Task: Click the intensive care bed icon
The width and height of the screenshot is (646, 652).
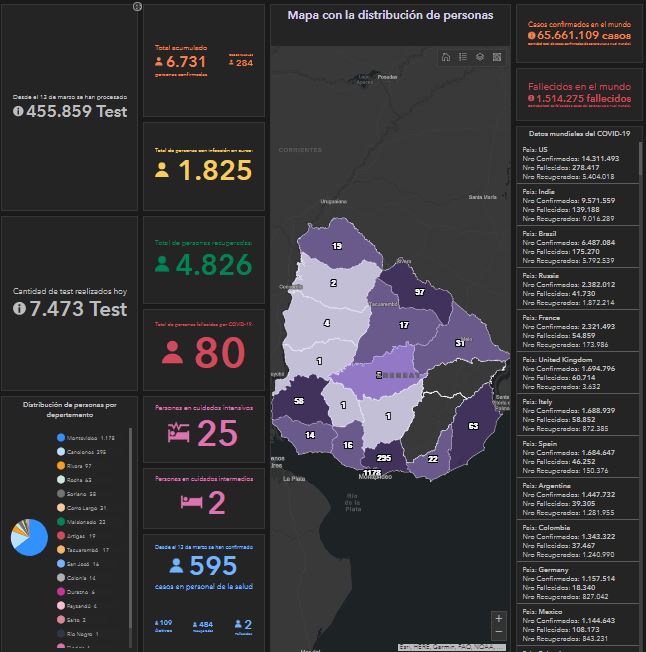Action: coord(178,433)
